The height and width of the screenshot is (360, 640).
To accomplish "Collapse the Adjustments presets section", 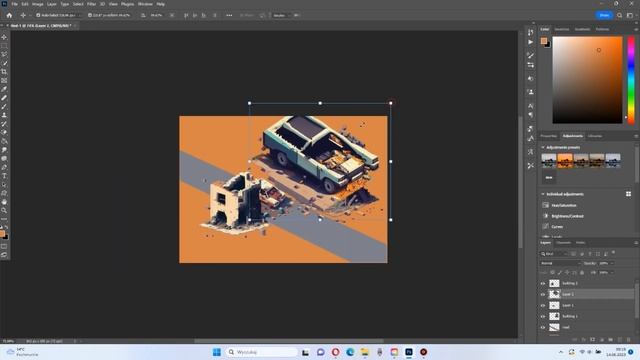I will pyautogui.click(x=543, y=147).
